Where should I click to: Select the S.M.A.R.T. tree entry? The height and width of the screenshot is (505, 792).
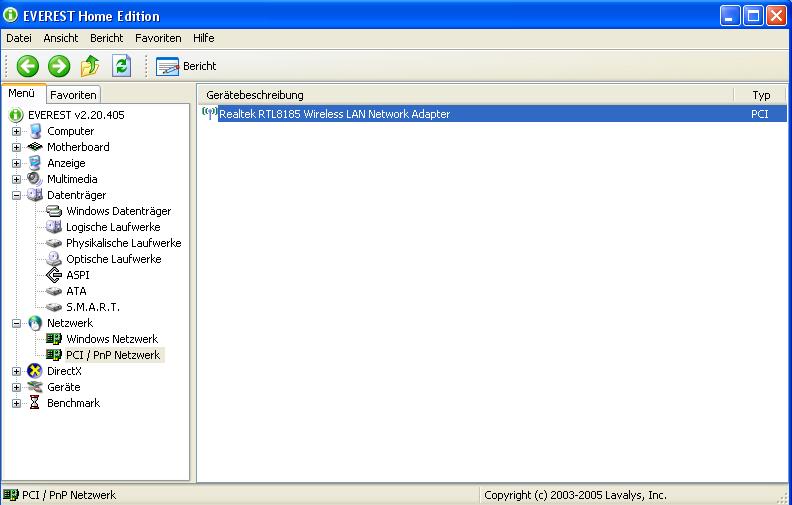point(92,307)
